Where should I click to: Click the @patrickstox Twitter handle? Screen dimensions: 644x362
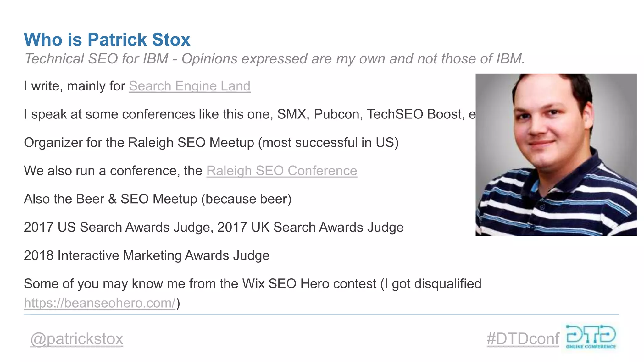77,339
